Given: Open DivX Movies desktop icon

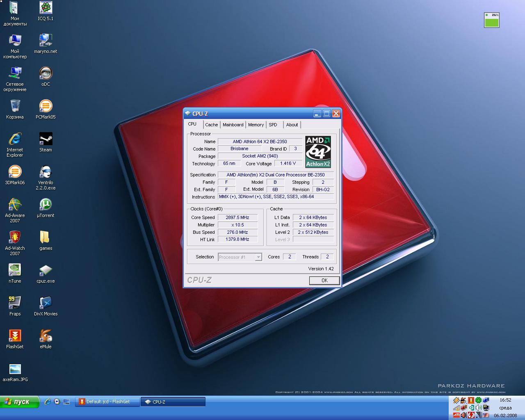Looking at the screenshot, I should [x=46, y=306].
